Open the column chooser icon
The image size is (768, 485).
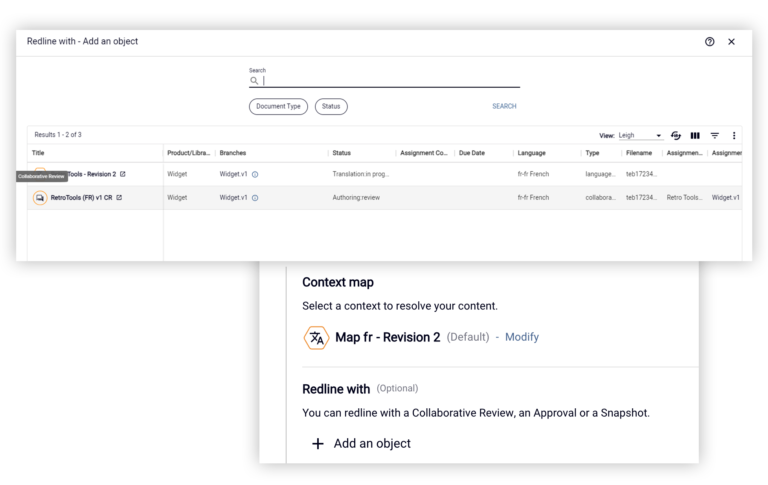point(695,136)
